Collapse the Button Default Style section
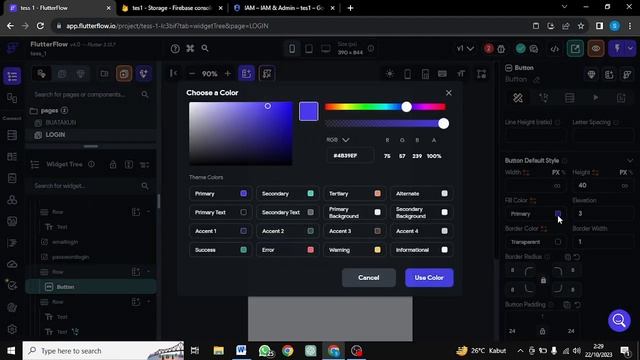 tap(630, 160)
